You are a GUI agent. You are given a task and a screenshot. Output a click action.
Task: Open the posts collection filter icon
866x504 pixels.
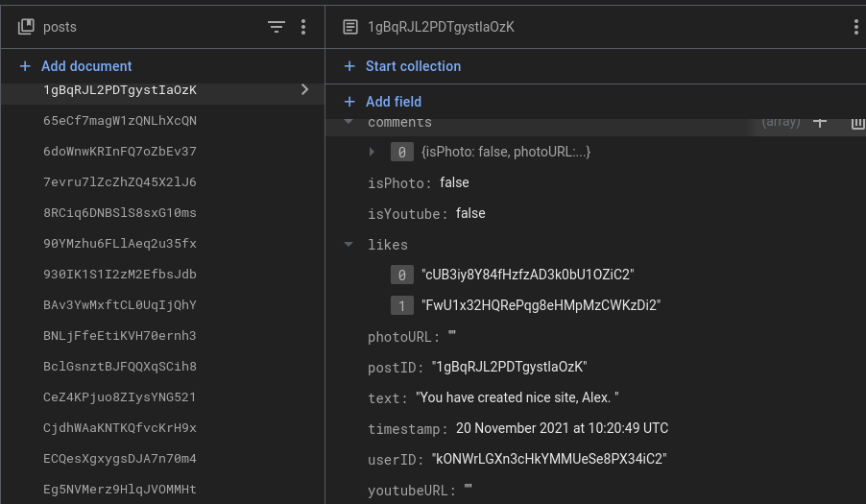coord(277,27)
